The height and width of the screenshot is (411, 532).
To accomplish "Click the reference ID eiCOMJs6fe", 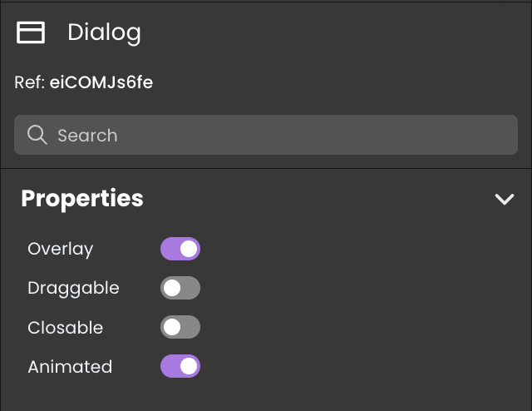I will [101, 82].
